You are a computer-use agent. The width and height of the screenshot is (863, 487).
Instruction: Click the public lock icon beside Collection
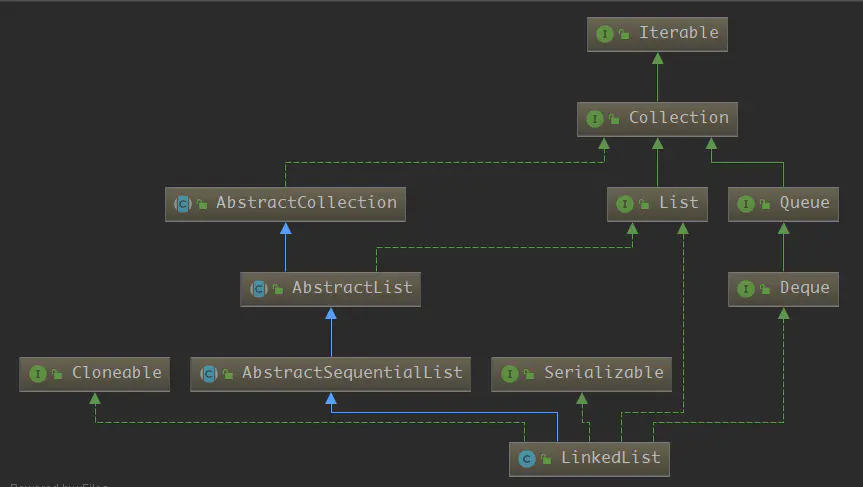click(614, 119)
